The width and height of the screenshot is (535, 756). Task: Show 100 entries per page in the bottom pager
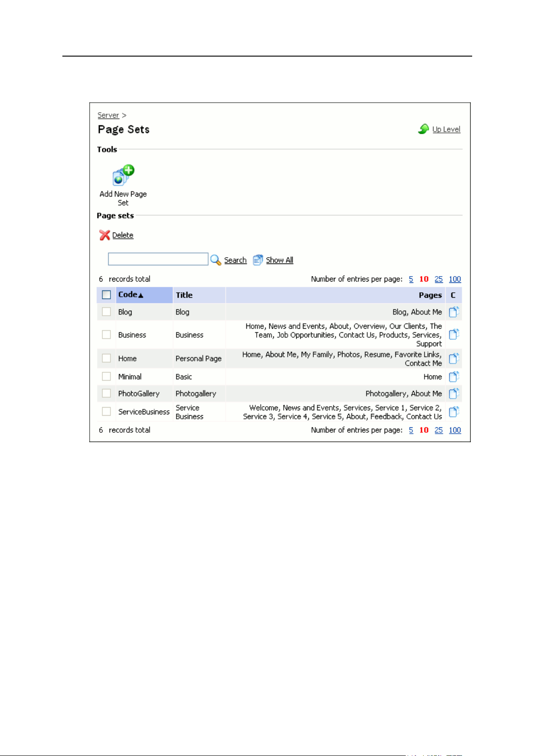pos(455,430)
